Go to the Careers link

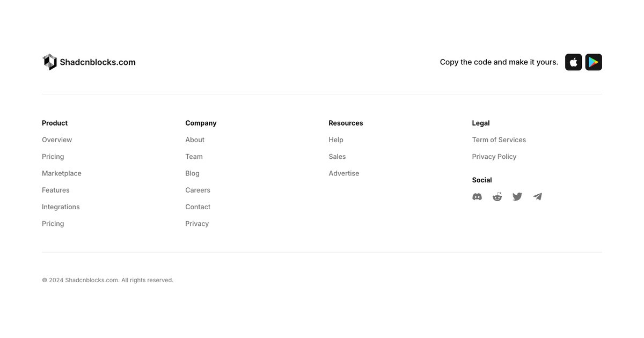point(198,190)
